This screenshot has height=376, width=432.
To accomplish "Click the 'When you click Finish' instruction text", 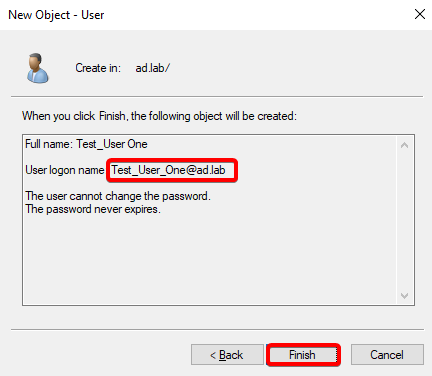I will tap(159, 116).
